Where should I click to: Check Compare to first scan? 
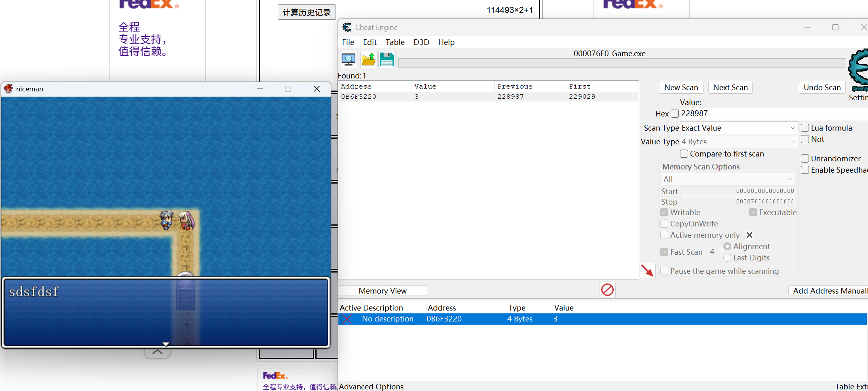tap(684, 154)
